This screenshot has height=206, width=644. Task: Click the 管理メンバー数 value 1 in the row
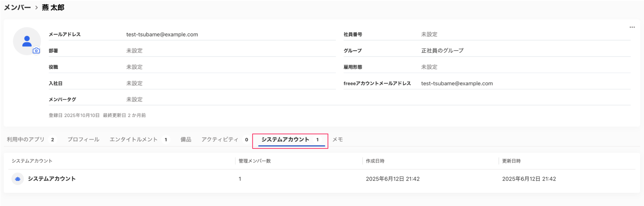pos(240,179)
